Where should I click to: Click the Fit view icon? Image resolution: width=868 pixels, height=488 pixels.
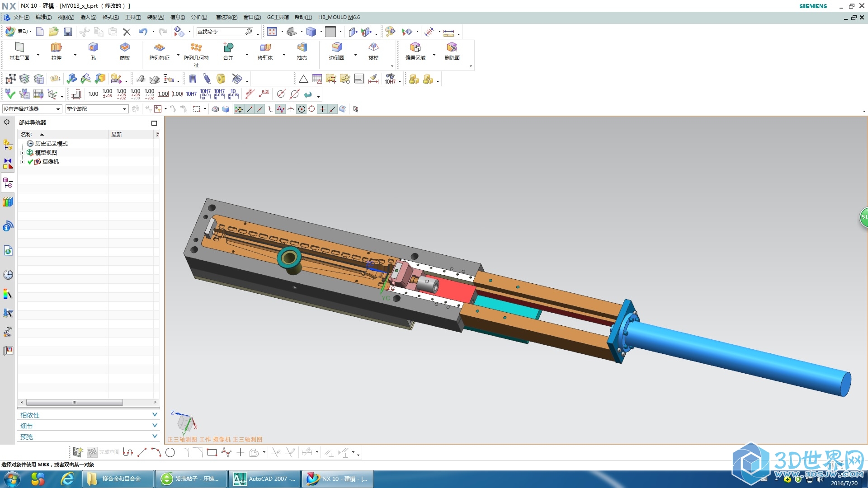coord(272,32)
